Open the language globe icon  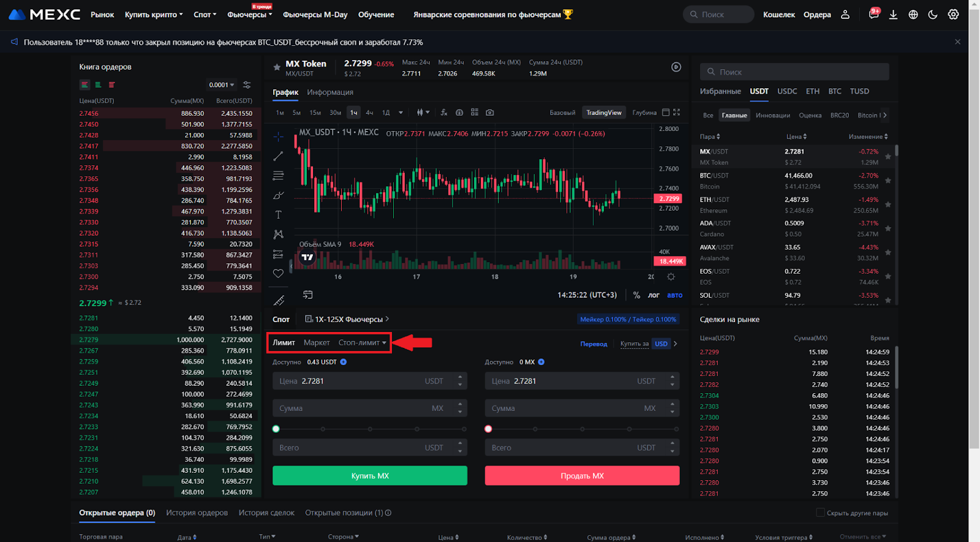point(913,14)
